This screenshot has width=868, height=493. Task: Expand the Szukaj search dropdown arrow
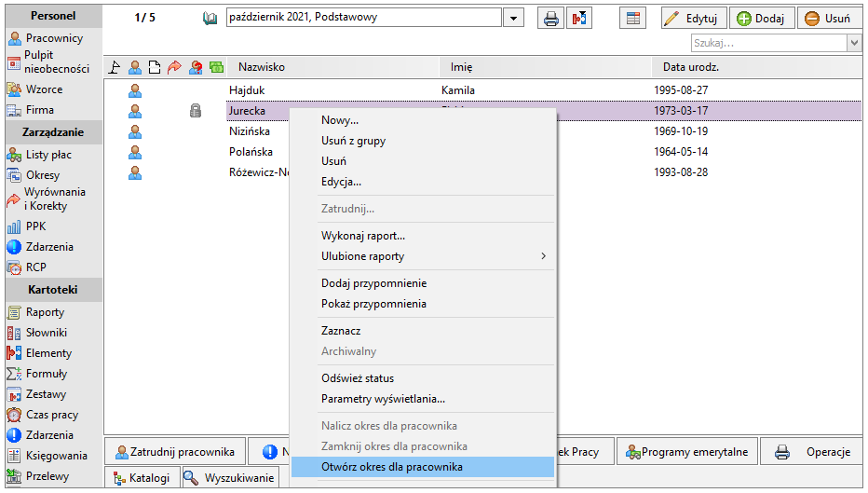tap(854, 43)
